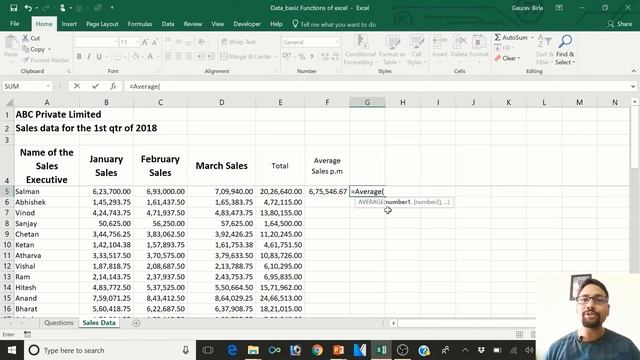Open PowerPoint from the taskbar

click(x=338, y=350)
